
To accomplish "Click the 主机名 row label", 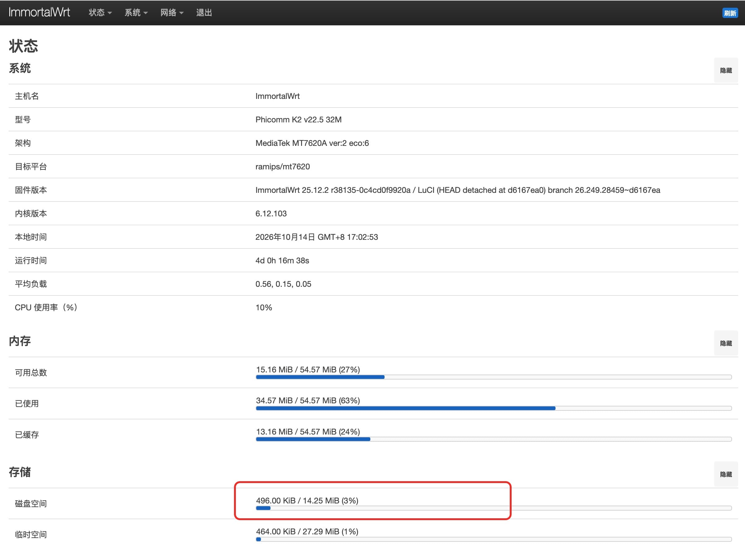I will tap(27, 96).
